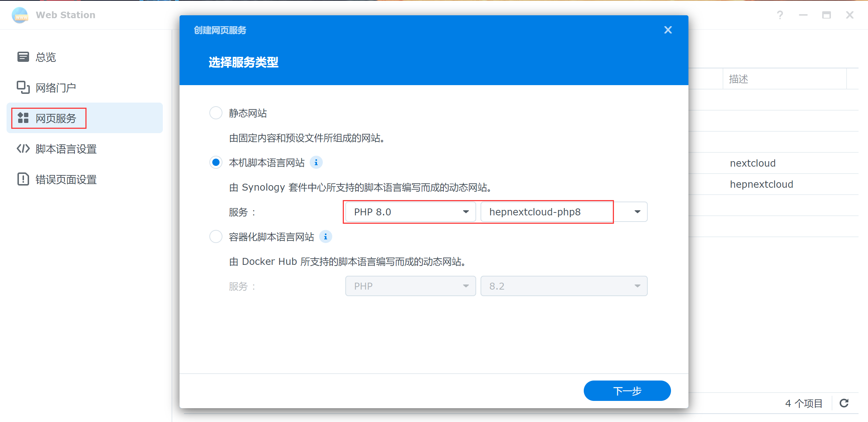
Task: Select the hepnextcloud row in the list
Action: [761, 184]
